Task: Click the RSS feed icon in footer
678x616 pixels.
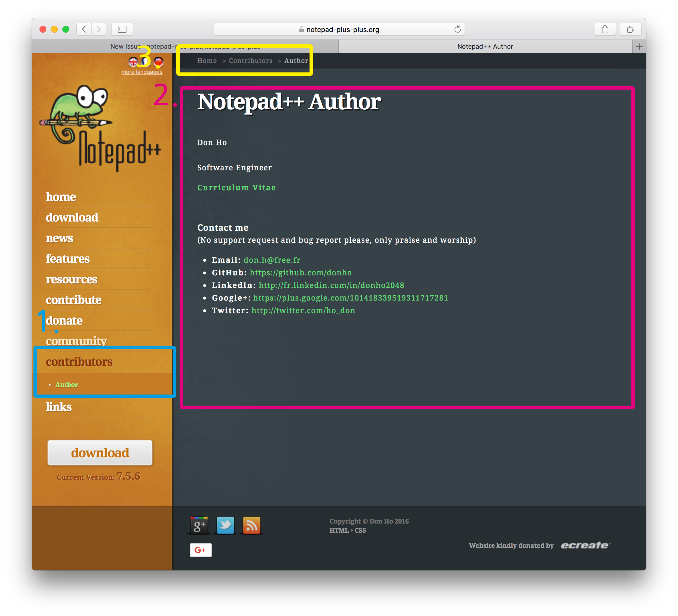Action: tap(251, 525)
